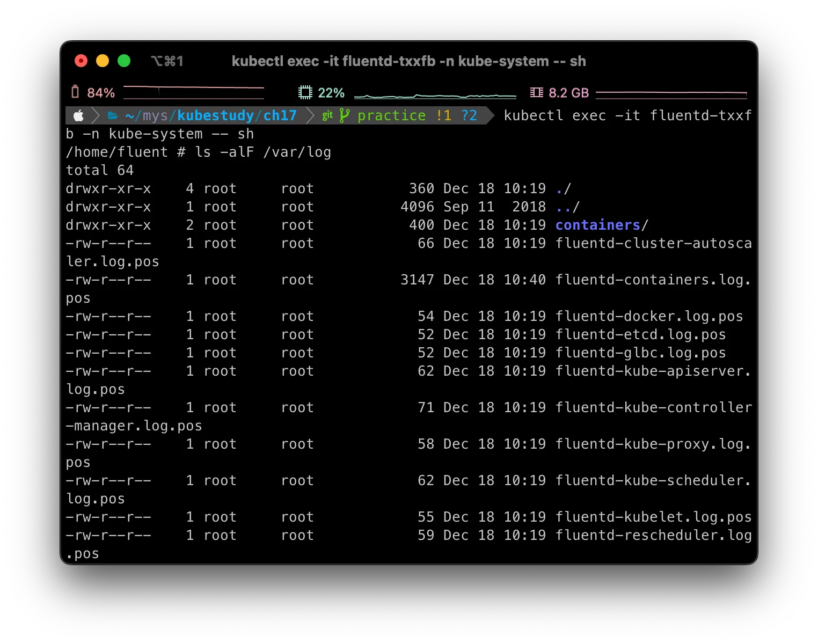Click the year '2018' in the listing
818x644 pixels.
529,207
